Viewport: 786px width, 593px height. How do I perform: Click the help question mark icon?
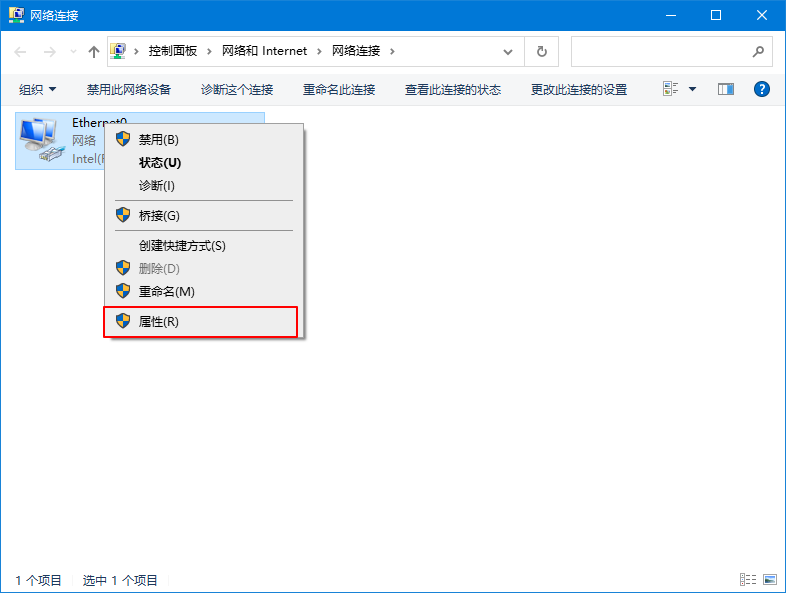[x=761, y=89]
